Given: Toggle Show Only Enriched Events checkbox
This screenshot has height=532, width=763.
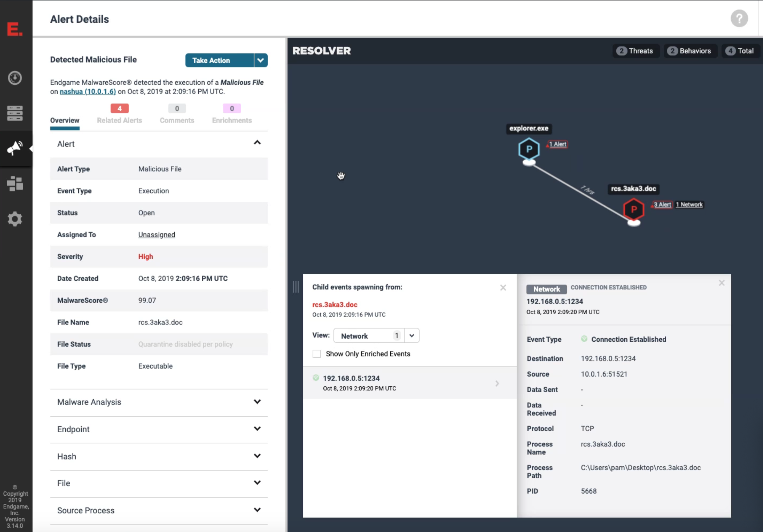Looking at the screenshot, I should [316, 354].
